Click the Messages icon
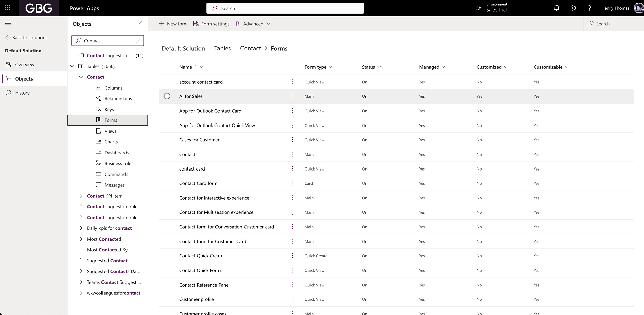This screenshot has width=644, height=315. click(x=98, y=185)
